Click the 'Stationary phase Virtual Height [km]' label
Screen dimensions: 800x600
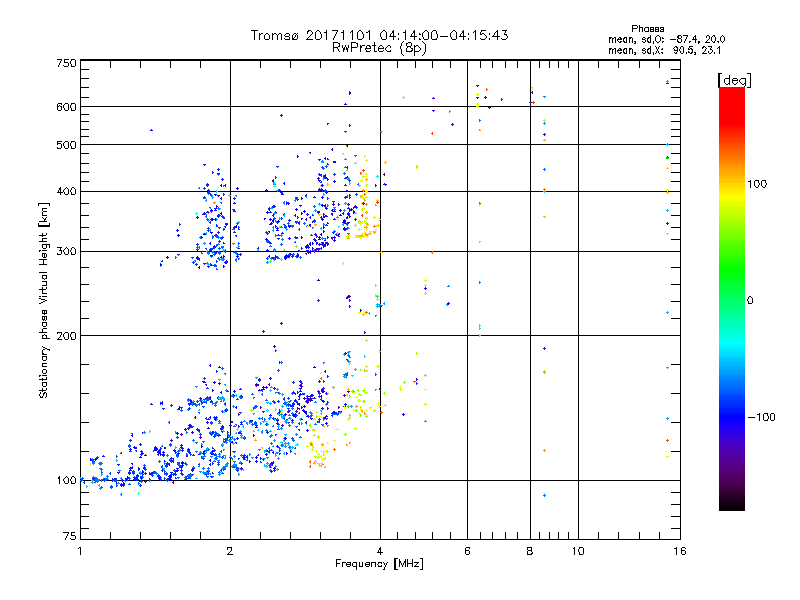[x=44, y=301]
